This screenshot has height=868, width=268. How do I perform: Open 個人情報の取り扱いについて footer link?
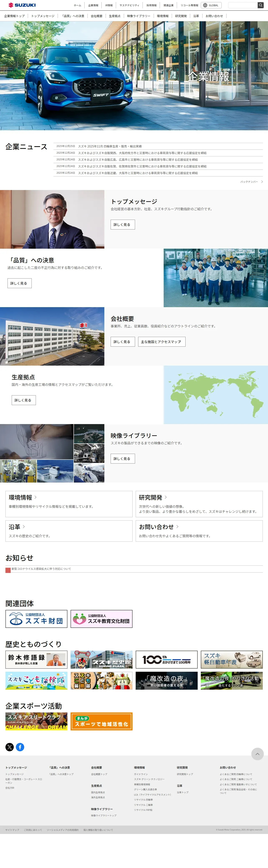pyautogui.click(x=98, y=830)
